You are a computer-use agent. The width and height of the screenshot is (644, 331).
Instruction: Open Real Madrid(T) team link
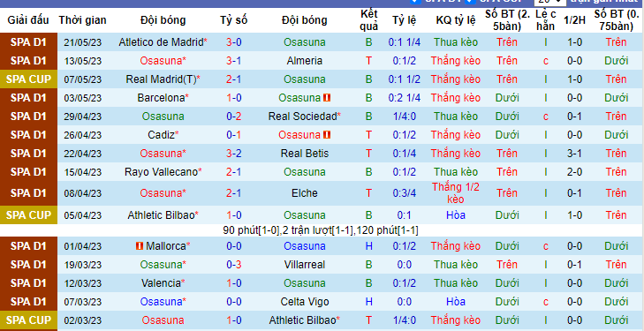point(161,79)
